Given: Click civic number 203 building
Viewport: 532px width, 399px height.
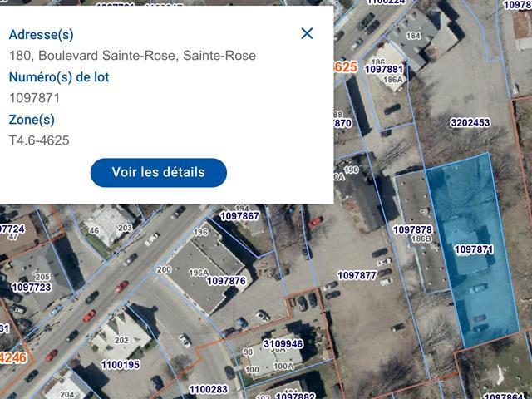Looking at the screenshot, I should coord(125,228).
